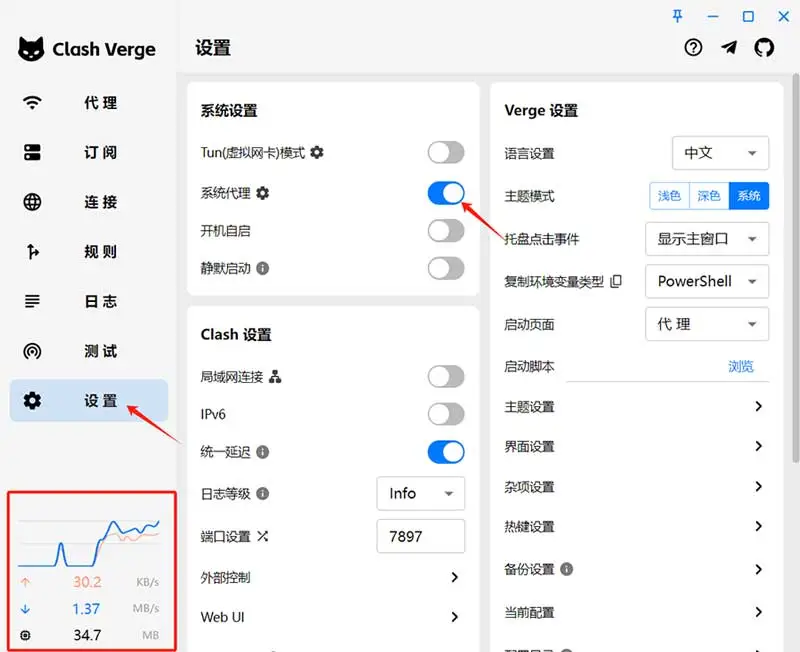Open the Clash Verge GitHub repository icon

(x=765, y=47)
